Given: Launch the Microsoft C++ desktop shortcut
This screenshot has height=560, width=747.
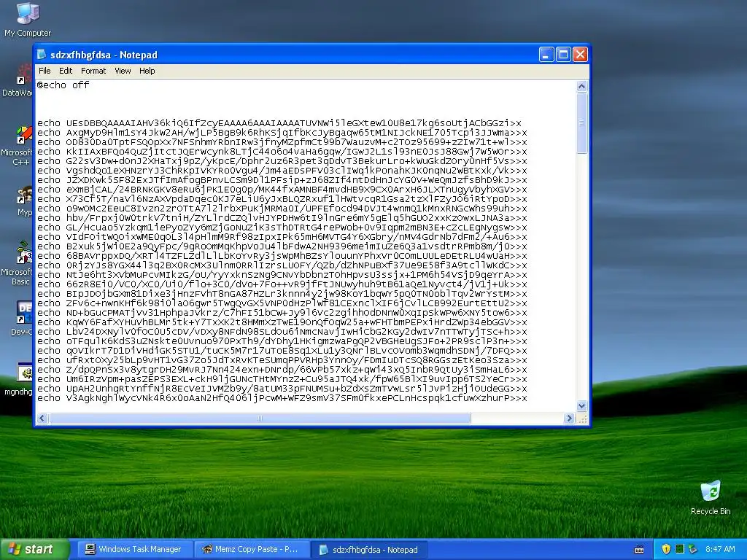Looking at the screenshot, I should pyautogui.click(x=18, y=146).
